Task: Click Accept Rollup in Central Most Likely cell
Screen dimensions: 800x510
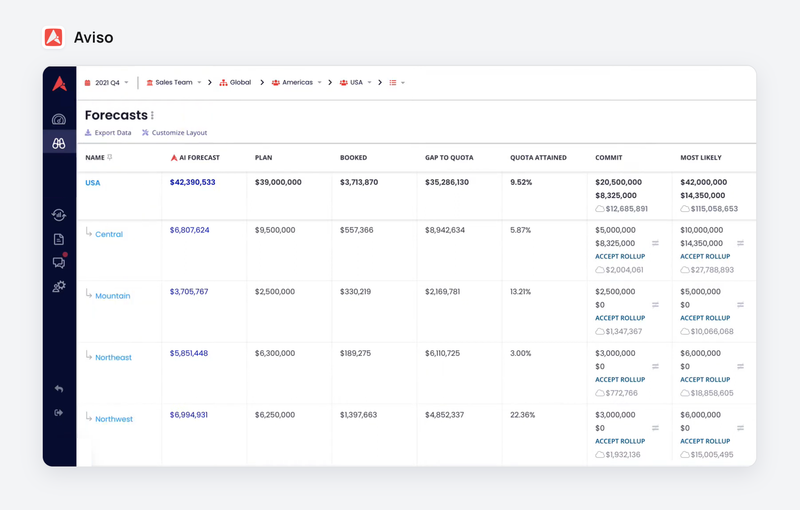Action: (x=705, y=257)
